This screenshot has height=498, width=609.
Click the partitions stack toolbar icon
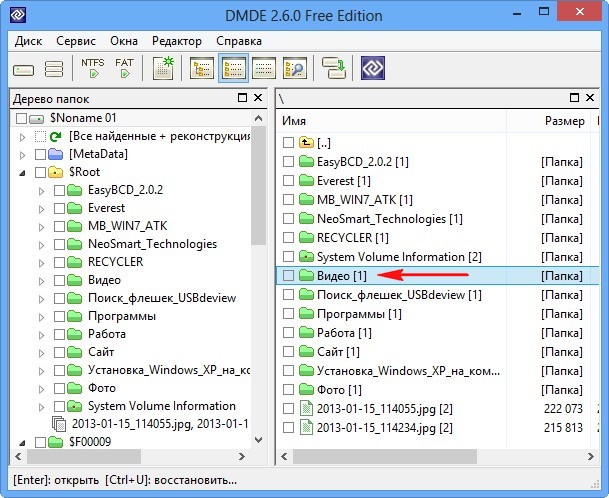pyautogui.click(x=54, y=69)
